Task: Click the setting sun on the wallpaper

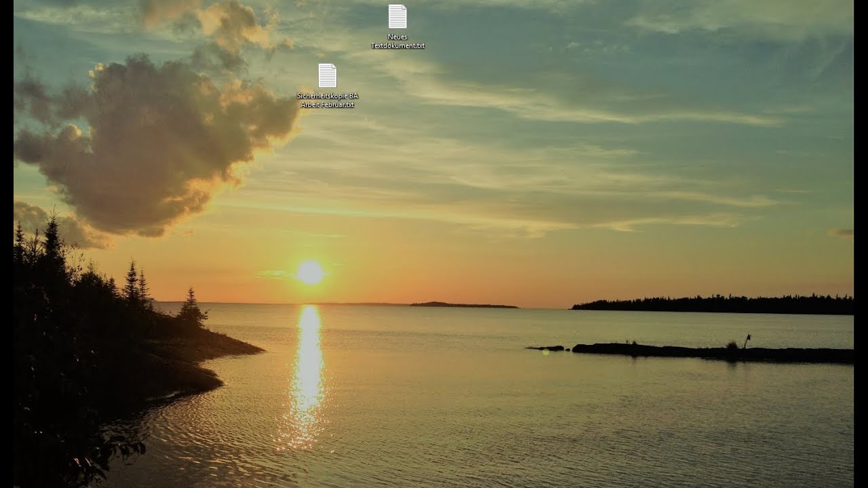Action: pyautogui.click(x=310, y=272)
